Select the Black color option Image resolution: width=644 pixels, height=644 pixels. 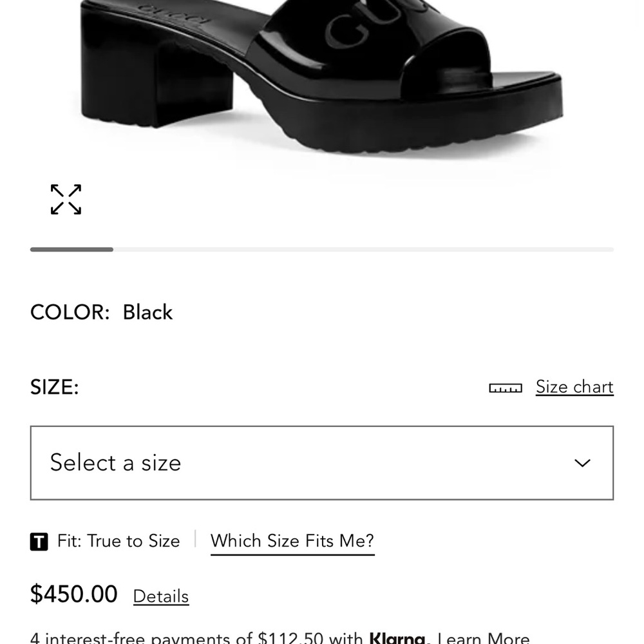148,312
